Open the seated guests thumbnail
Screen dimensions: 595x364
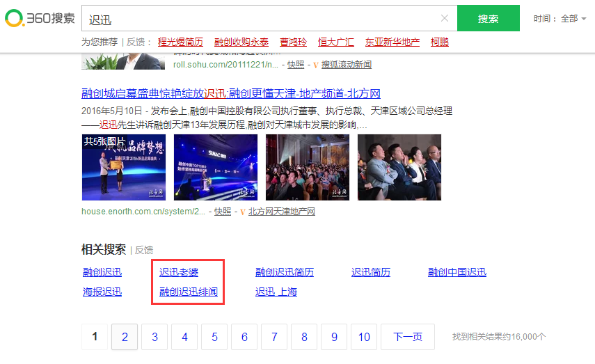point(399,167)
